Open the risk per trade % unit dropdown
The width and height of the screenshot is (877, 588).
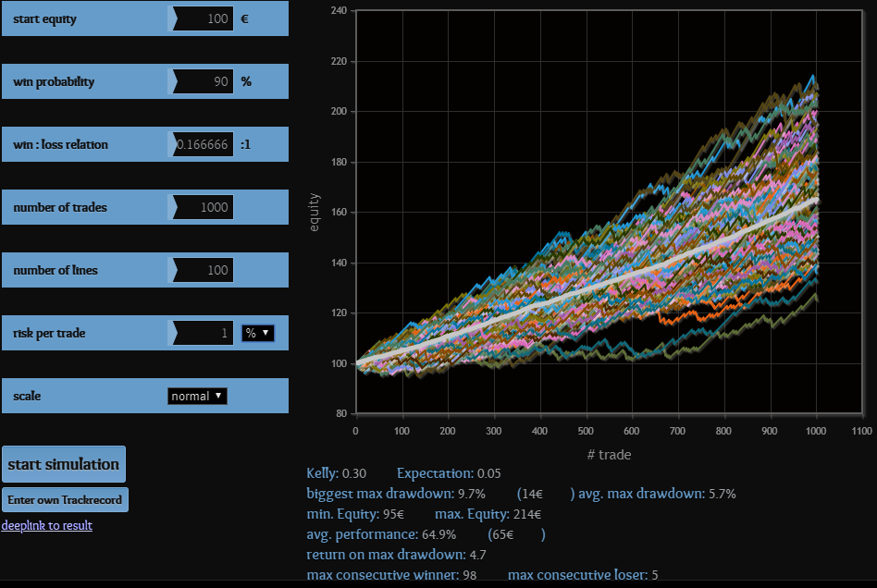[257, 333]
